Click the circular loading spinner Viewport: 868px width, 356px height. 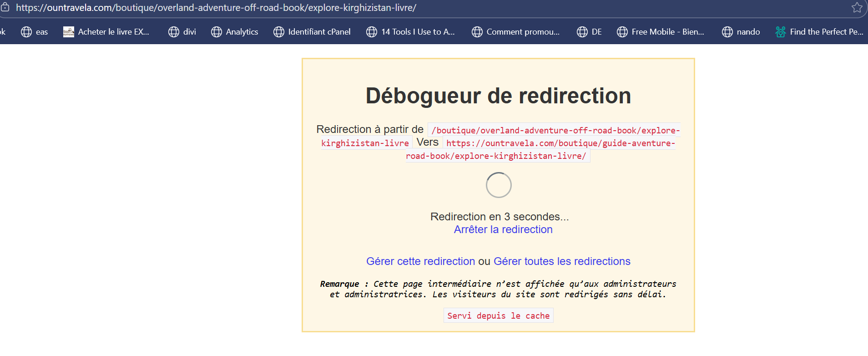tap(499, 185)
